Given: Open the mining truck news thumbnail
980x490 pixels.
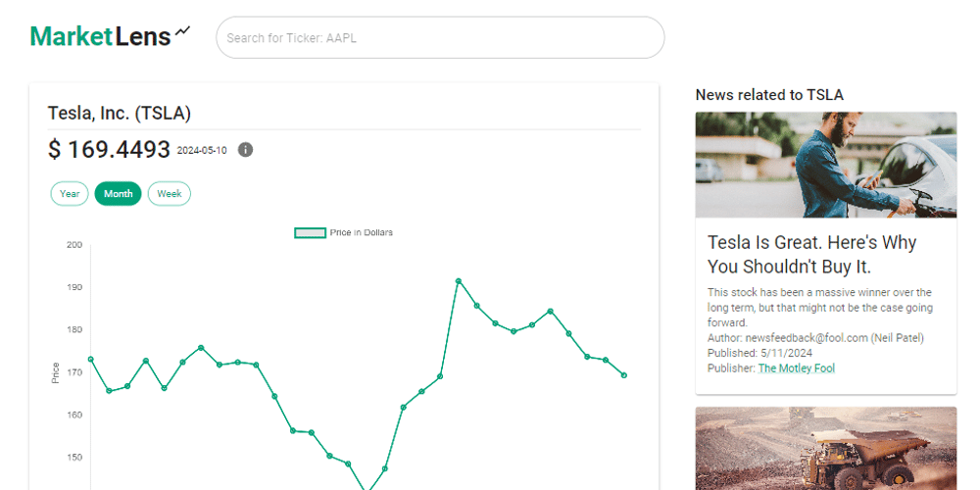Looking at the screenshot, I should pyautogui.click(x=825, y=448).
